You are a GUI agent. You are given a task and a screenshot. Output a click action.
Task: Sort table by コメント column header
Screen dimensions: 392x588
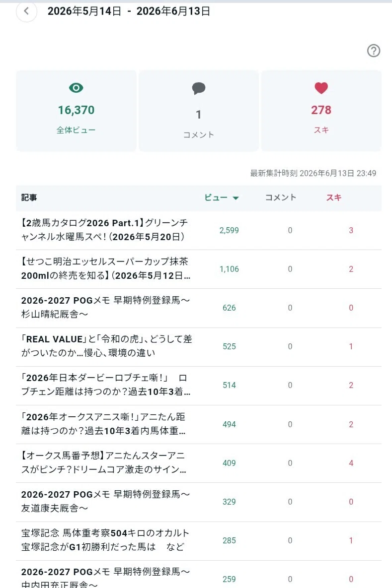pyautogui.click(x=281, y=197)
